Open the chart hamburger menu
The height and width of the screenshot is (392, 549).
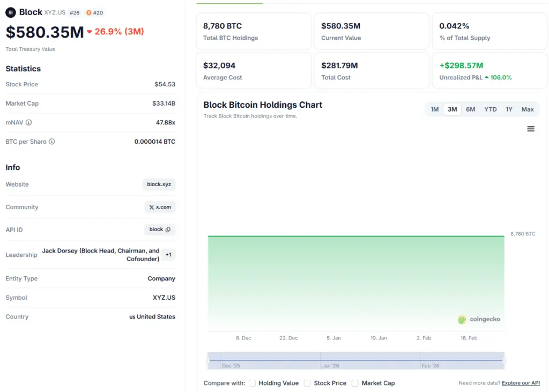point(530,129)
